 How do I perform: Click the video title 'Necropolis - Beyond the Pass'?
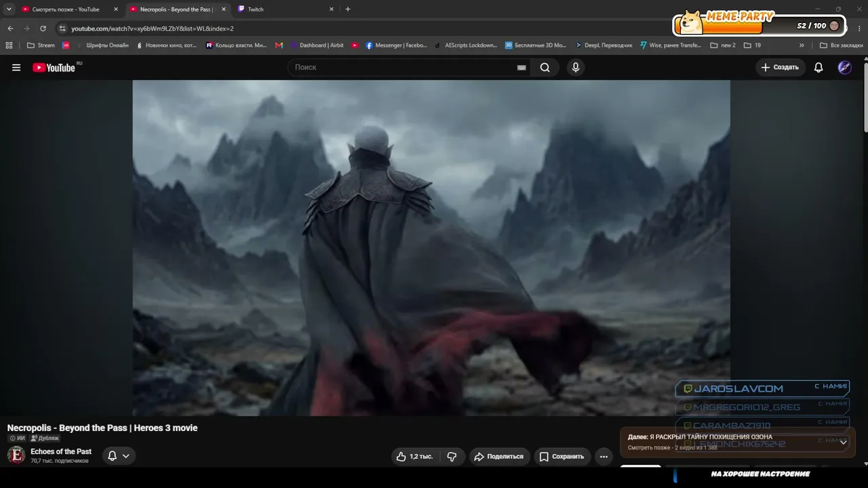pos(102,428)
